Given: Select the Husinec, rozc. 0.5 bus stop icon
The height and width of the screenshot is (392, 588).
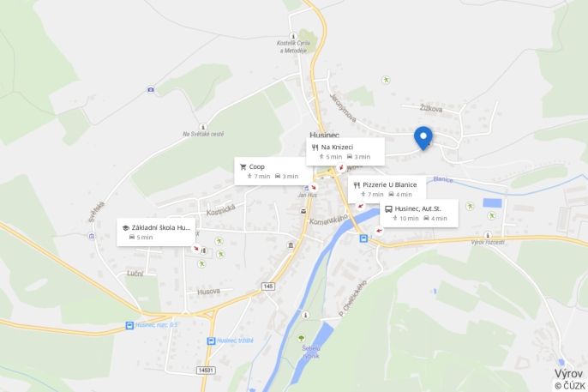Looking at the screenshot, I should click(129, 325).
